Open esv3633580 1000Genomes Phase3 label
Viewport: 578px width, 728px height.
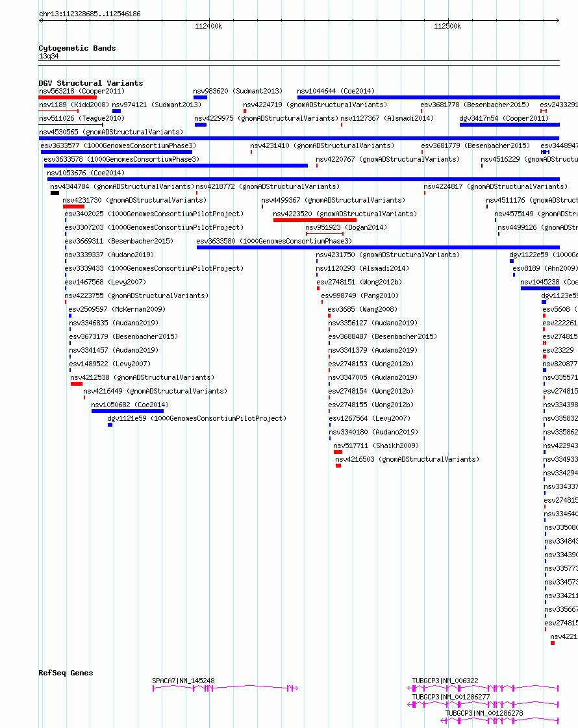274,241
